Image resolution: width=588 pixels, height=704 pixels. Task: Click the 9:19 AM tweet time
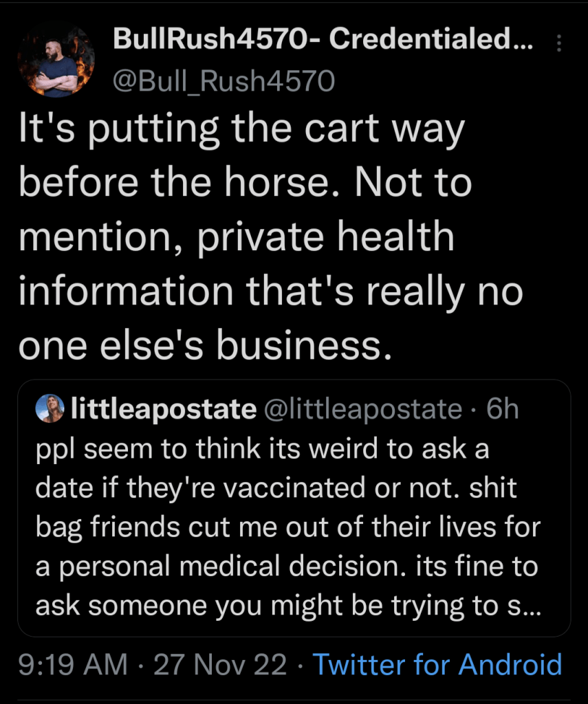click(72, 665)
